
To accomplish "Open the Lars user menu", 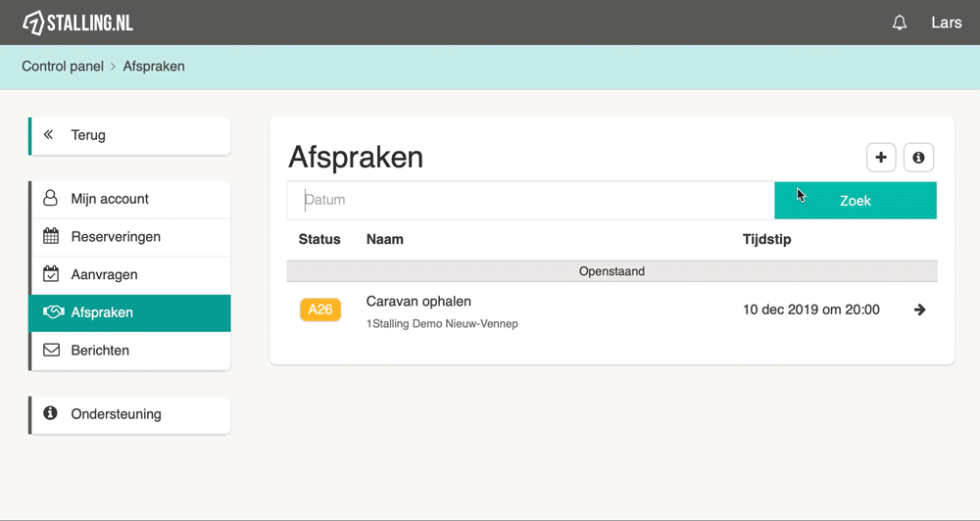I will click(x=947, y=24).
